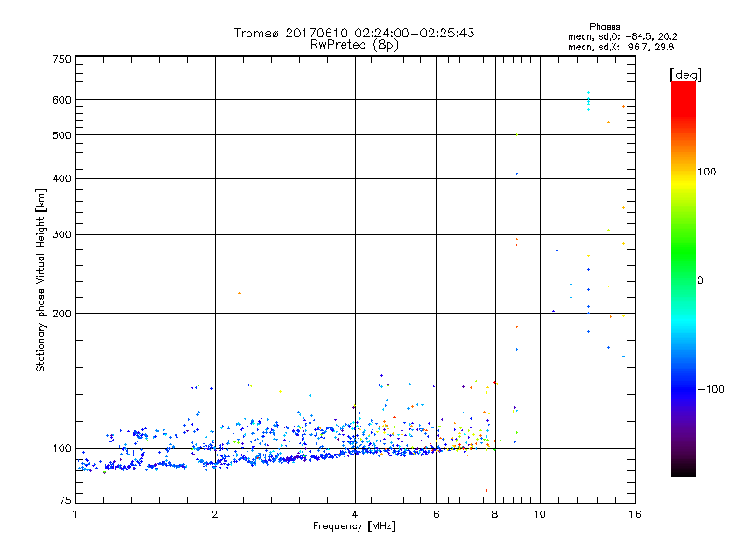Viewport: 747px width, 560px height.
Task: Click the '[deg]' colorbar unit label
Action: (685, 75)
